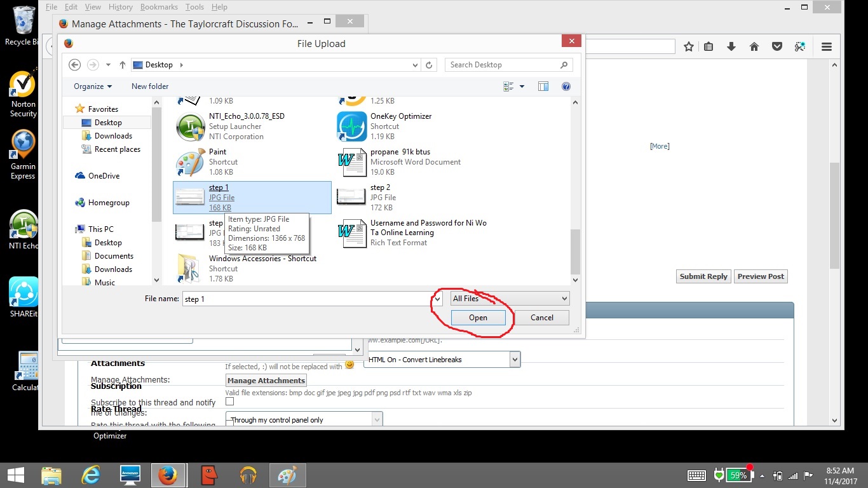868x488 pixels.
Task: Select the NTI_Echo setup launcher file
Action: coord(252,126)
